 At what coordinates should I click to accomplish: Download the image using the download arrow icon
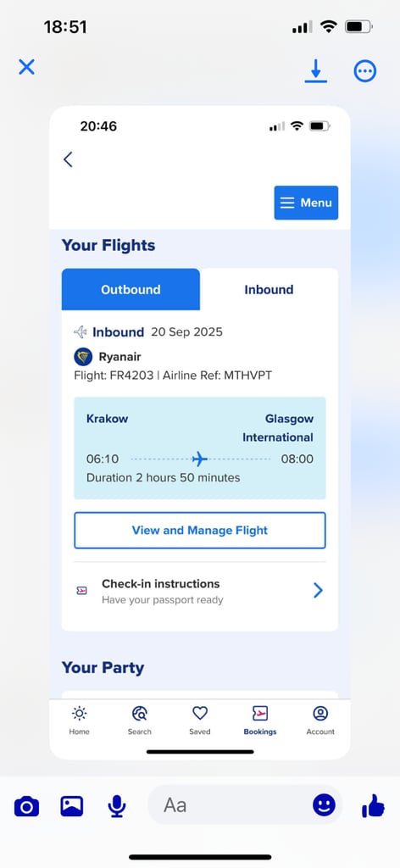[x=316, y=71]
